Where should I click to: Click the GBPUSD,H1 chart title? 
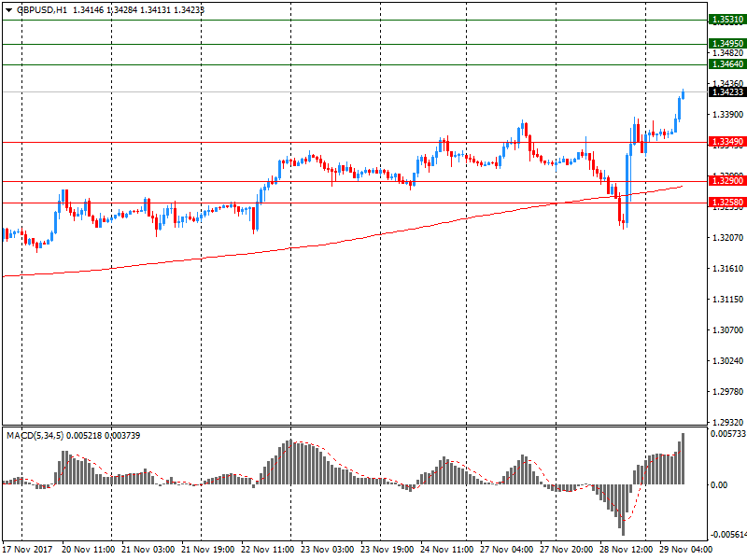click(x=42, y=10)
